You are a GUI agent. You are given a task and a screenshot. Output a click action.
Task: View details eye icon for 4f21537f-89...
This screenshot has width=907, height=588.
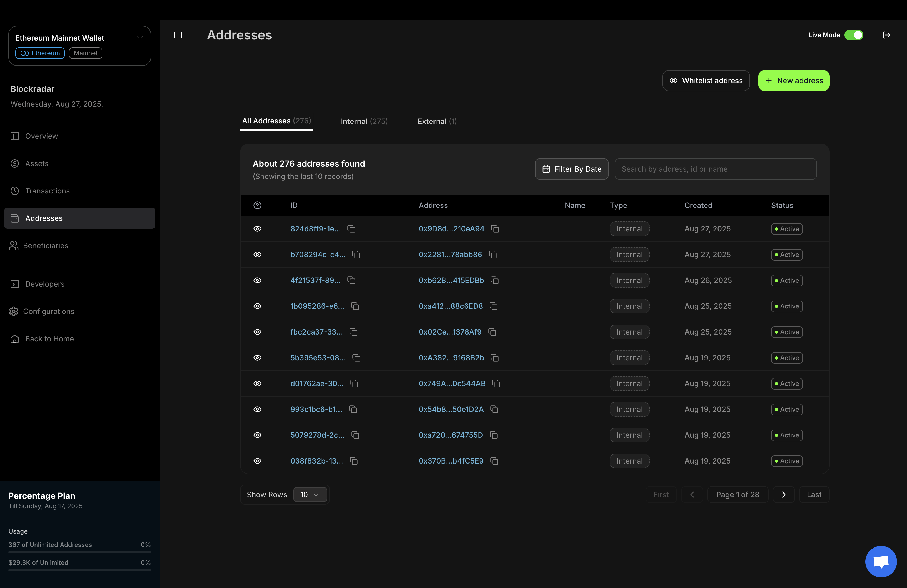click(x=257, y=281)
